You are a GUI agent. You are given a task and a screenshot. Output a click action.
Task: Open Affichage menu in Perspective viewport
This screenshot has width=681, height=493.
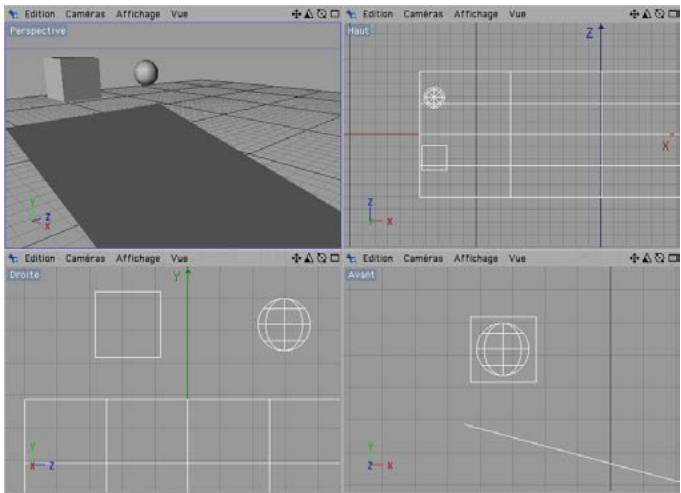138,14
